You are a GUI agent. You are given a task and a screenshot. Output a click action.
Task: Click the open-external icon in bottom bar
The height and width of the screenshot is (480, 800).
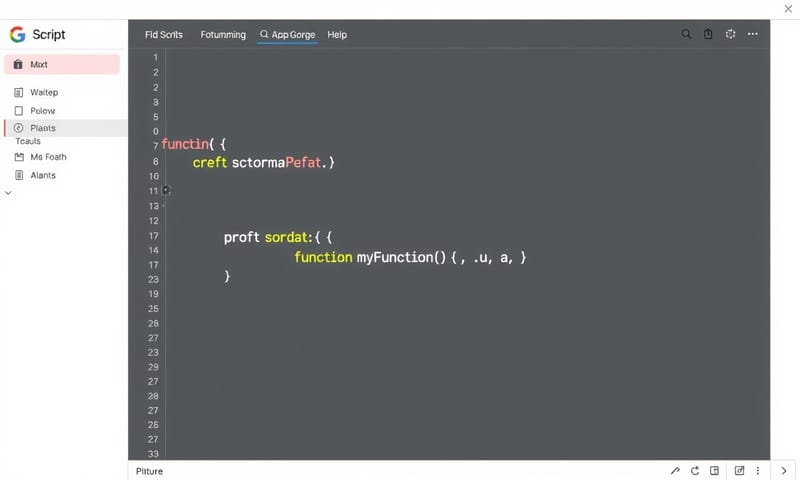(740, 471)
